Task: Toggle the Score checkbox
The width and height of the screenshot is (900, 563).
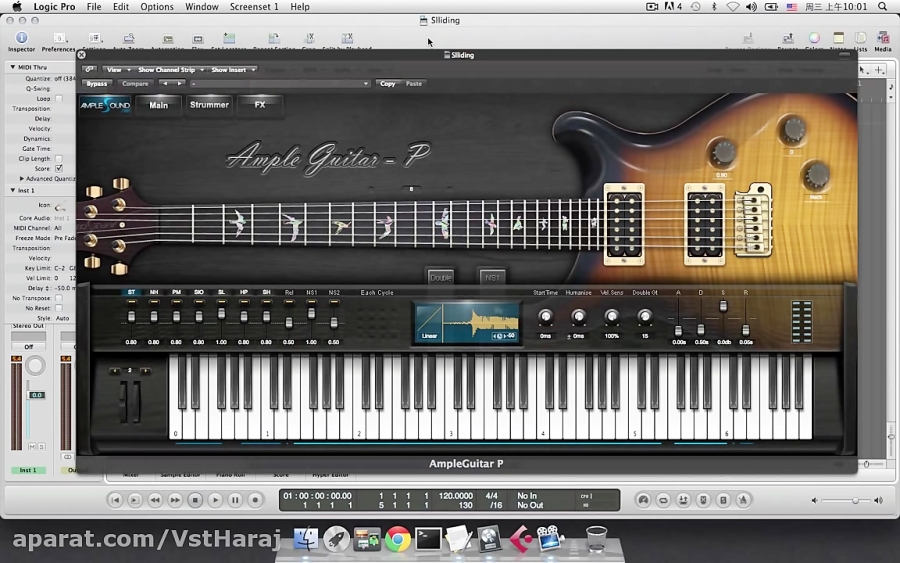Action: (x=58, y=168)
